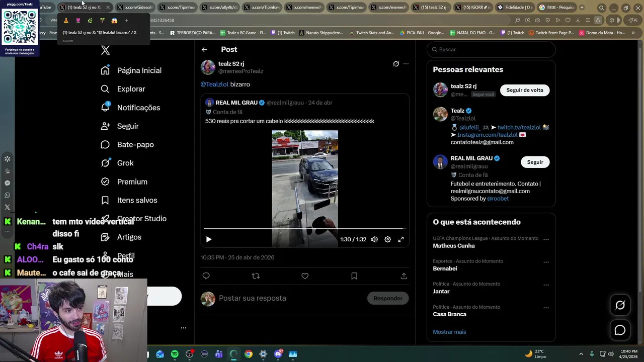Open the twitch.tv/tealzlol link
The width and height of the screenshot is (644, 362).
519,128
